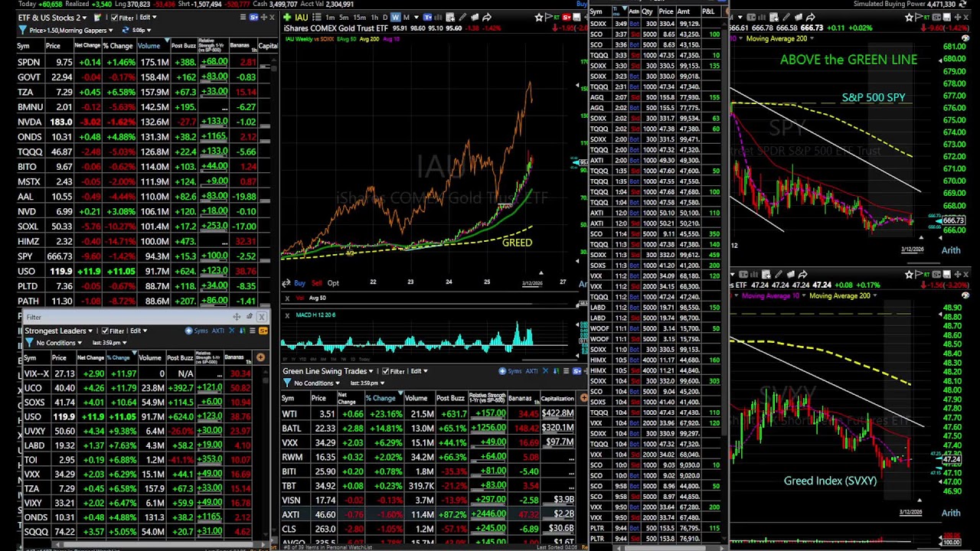Click Syms icon in Strongest Leaders header
This screenshot has height=551, width=980.
click(196, 331)
